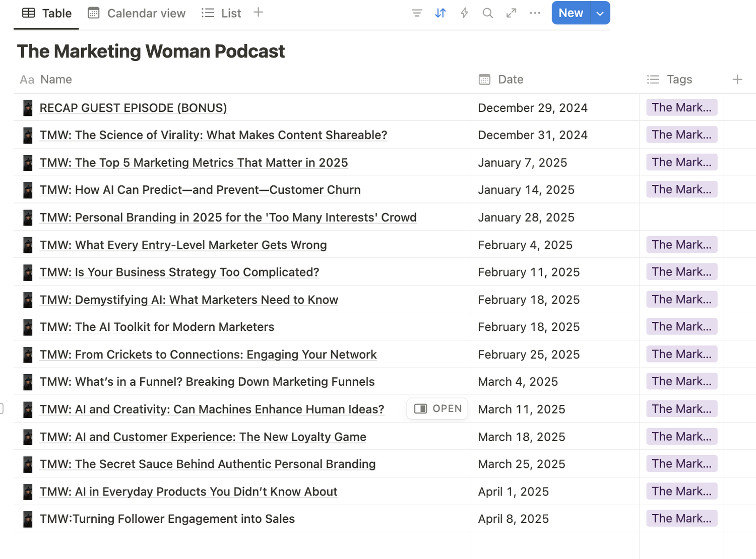Viewport: 756px width, 559px height.
Task: Open the AI and Creativity row side peek
Action: coord(437,409)
